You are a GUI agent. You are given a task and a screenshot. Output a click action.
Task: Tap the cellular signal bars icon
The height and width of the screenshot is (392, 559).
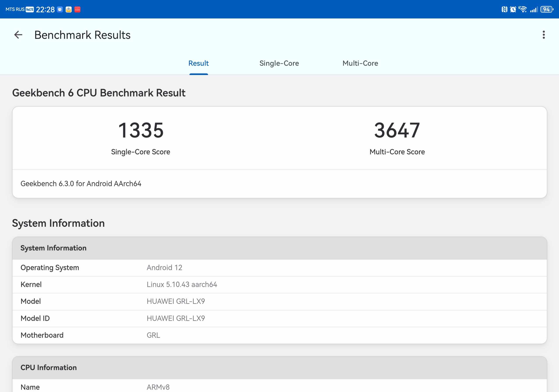534,10
